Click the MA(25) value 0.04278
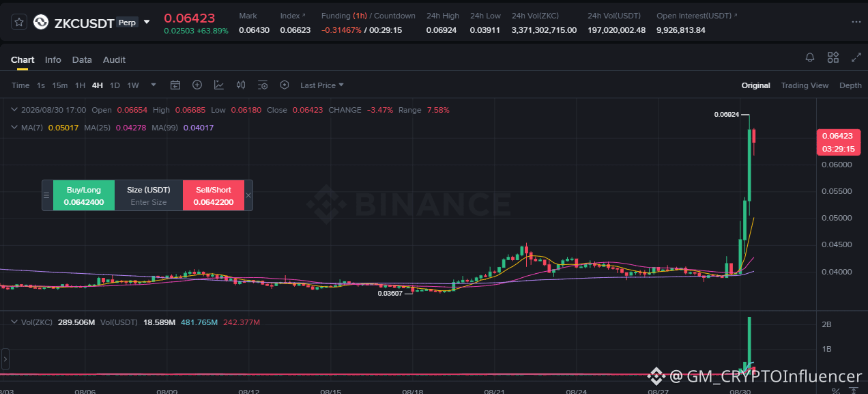 point(131,128)
